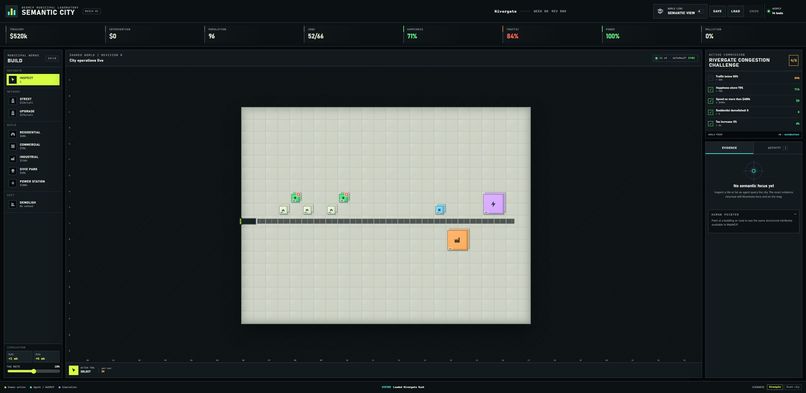Click the small button beside the Build heading
The image size is (806, 393).
click(x=52, y=59)
